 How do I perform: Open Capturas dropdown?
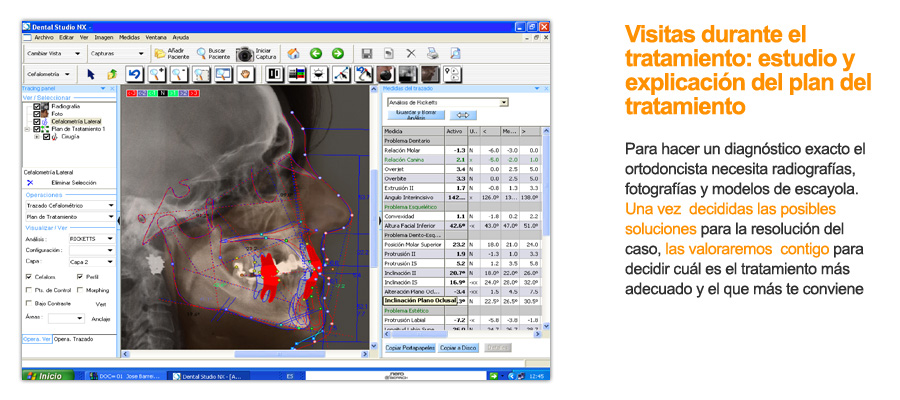[118, 53]
